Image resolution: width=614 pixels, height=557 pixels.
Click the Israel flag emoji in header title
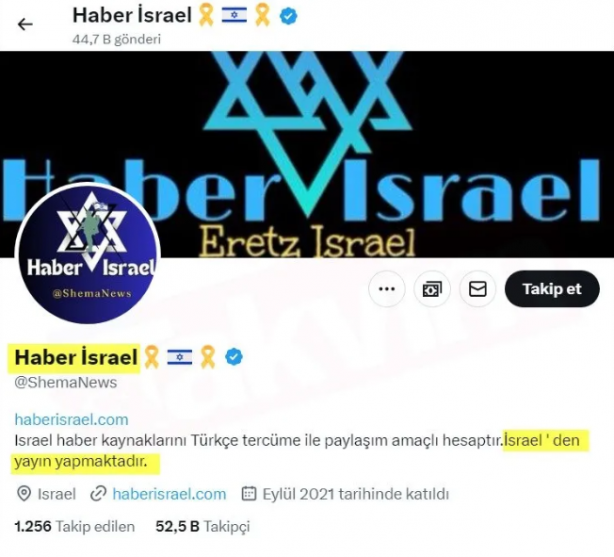tap(234, 16)
